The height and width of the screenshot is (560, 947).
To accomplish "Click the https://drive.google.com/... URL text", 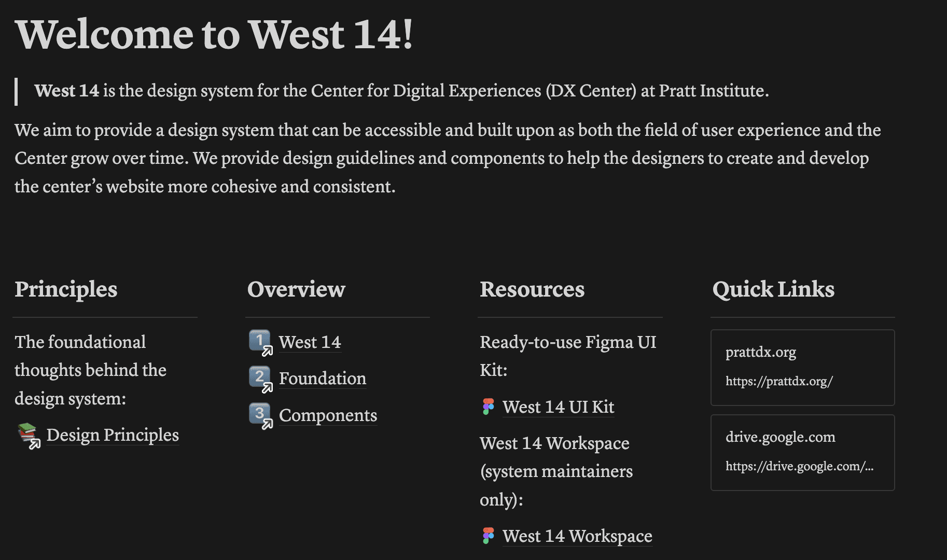I will coord(799,467).
